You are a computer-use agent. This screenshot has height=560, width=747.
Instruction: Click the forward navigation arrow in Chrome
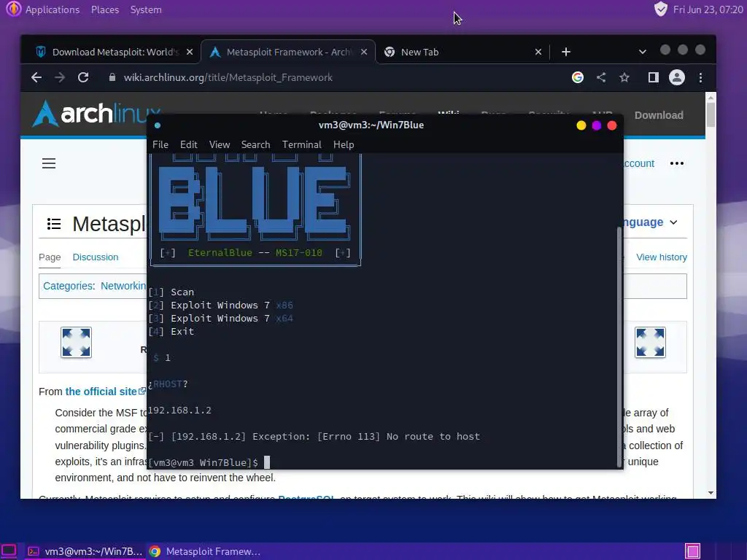60,77
